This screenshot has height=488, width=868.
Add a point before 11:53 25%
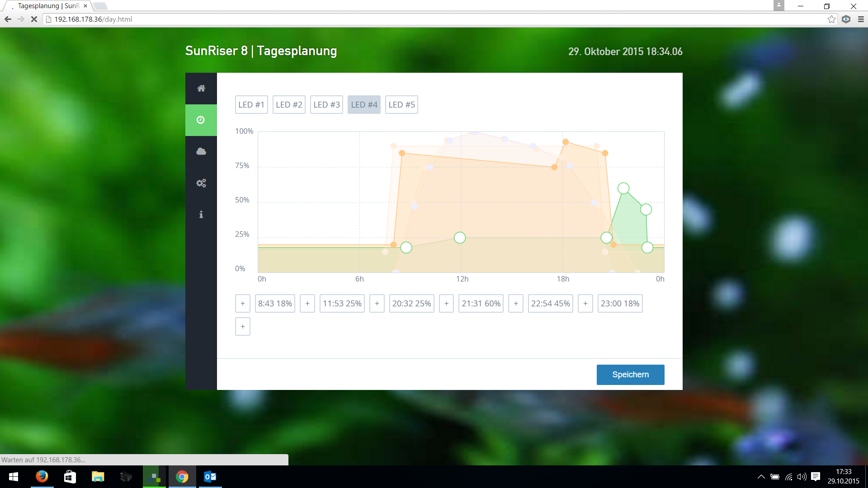(307, 304)
